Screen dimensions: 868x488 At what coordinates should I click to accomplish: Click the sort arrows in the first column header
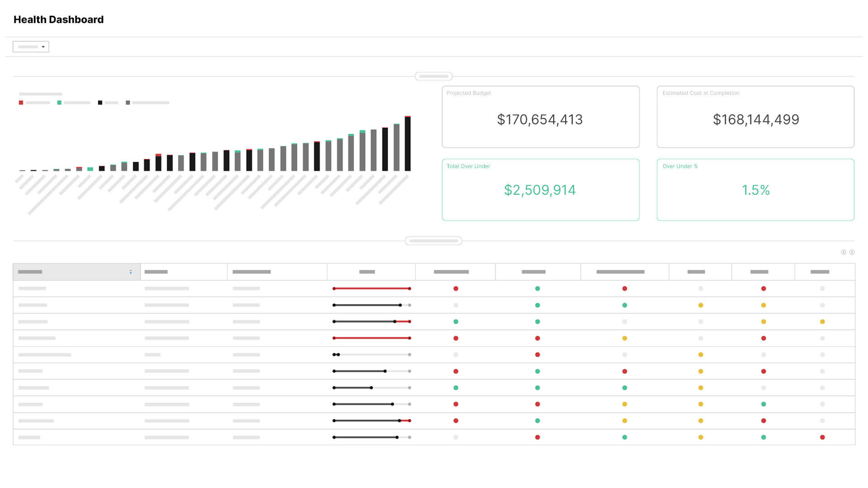(x=131, y=272)
